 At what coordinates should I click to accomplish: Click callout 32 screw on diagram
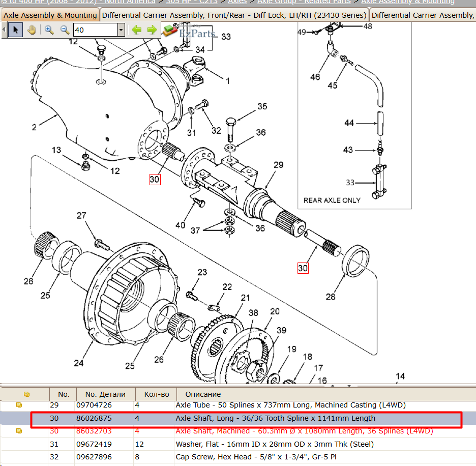[x=216, y=131]
